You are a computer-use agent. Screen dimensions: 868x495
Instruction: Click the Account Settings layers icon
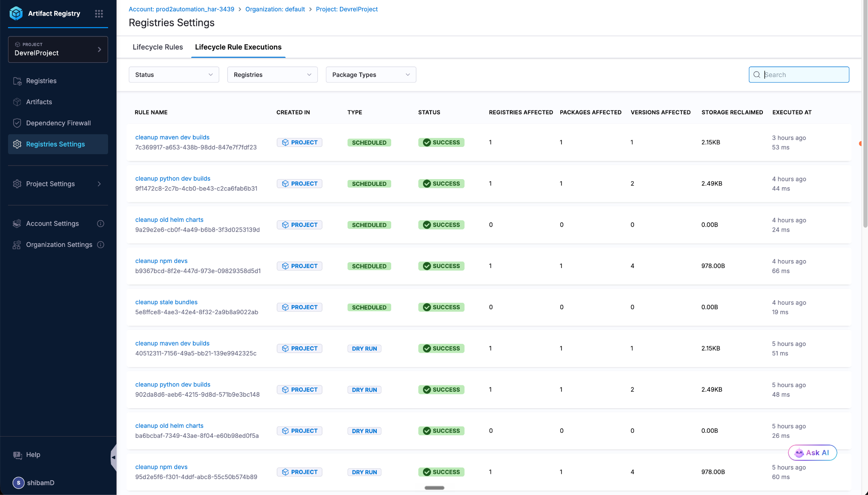(17, 224)
